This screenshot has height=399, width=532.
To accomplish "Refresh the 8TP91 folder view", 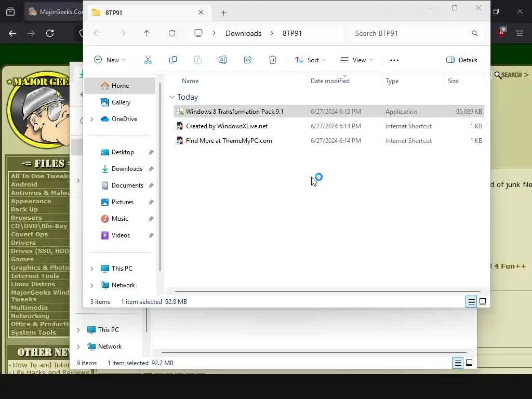I will point(172,33).
